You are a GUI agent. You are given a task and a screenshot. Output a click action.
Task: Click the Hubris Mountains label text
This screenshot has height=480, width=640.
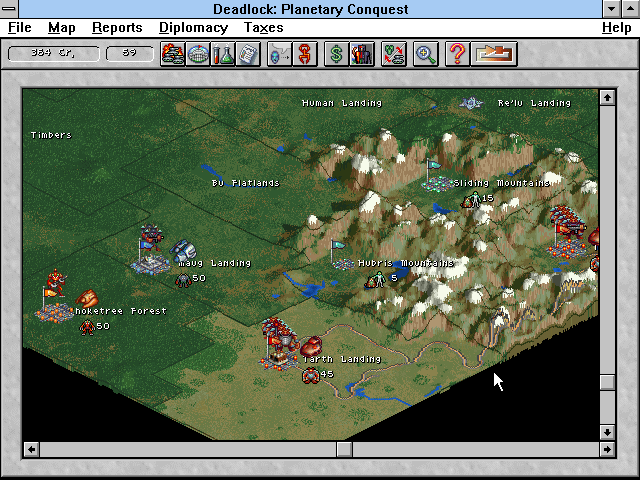[x=406, y=263]
